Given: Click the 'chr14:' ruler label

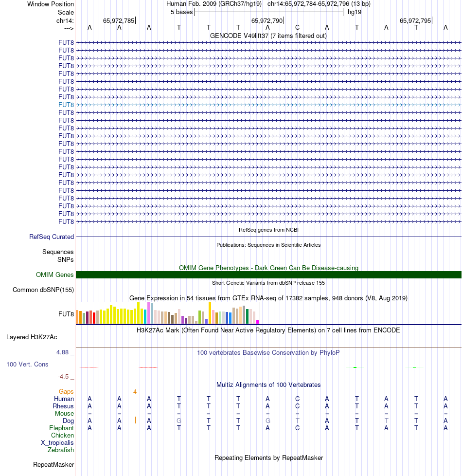Looking at the screenshot, I should coord(65,20).
